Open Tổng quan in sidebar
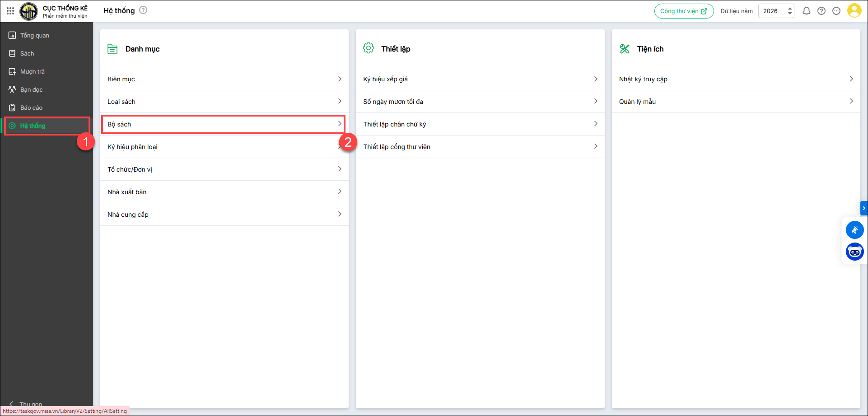Image resolution: width=868 pixels, height=416 pixels. [35, 35]
